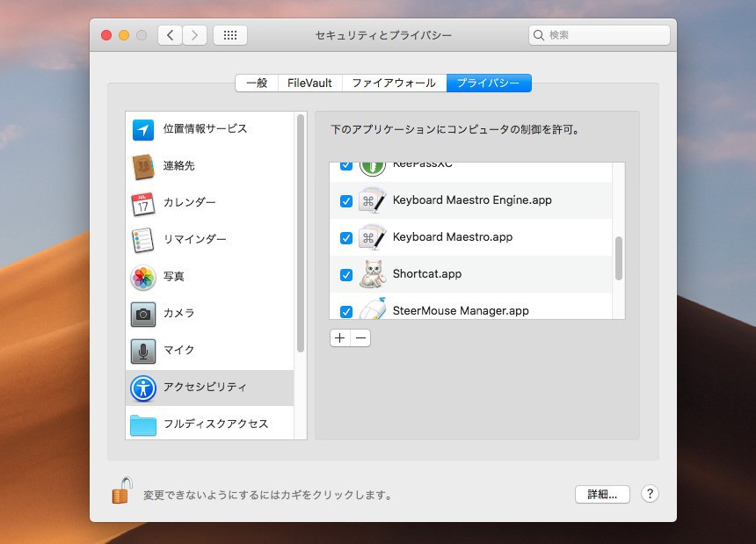Select the Location Services arrow icon
756x544 pixels.
click(x=143, y=130)
